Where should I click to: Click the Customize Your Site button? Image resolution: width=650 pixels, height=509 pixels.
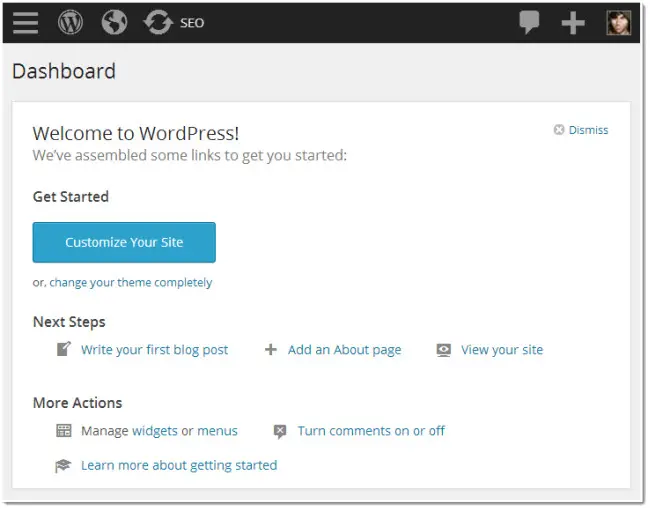click(124, 242)
